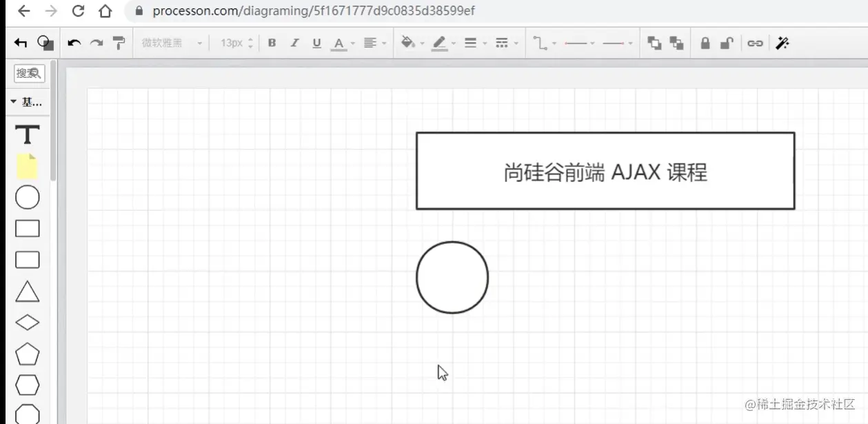Click the shape-and-circle icon beside back arrow
The width and height of the screenshot is (868, 424).
click(x=46, y=43)
